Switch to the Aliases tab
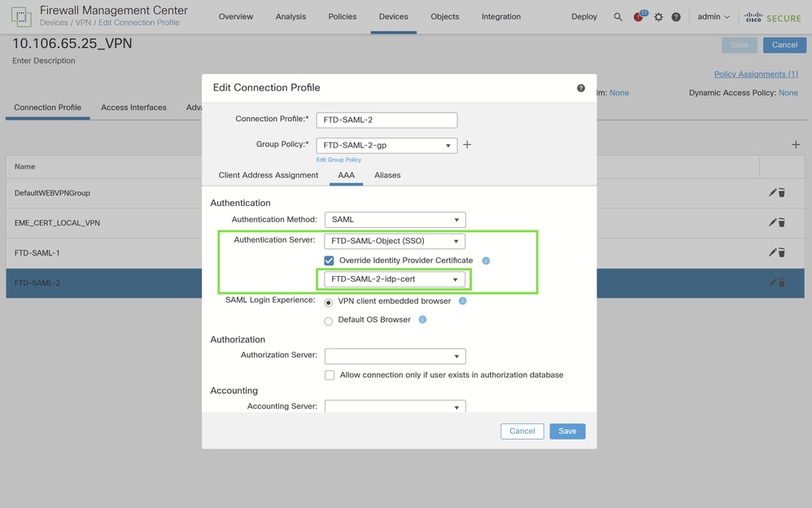812x508 pixels. (x=387, y=175)
